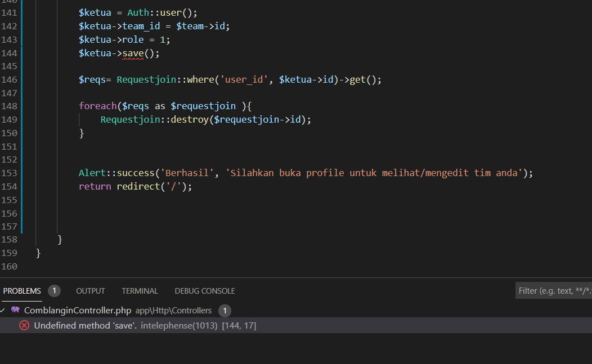592x364 pixels.
Task: Collapse the ComblanginController.php problems group
Action: tap(3, 311)
